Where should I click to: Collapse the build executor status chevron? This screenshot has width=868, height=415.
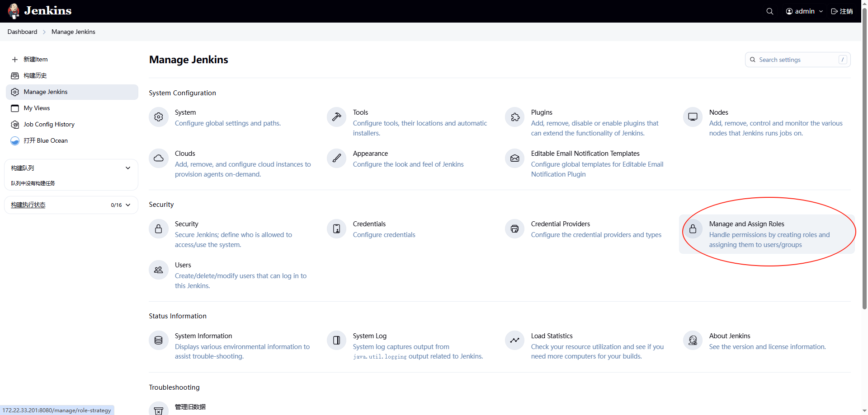click(x=128, y=205)
